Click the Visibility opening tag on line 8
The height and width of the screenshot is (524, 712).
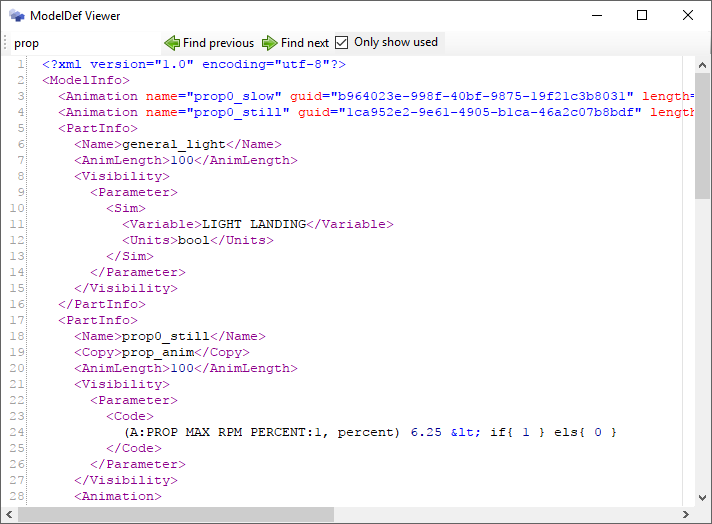pyautogui.click(x=122, y=176)
